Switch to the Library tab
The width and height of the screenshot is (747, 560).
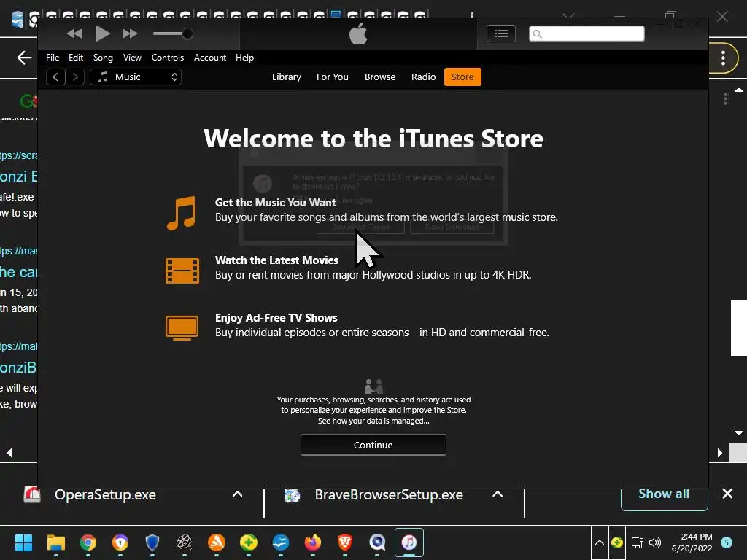pos(286,77)
